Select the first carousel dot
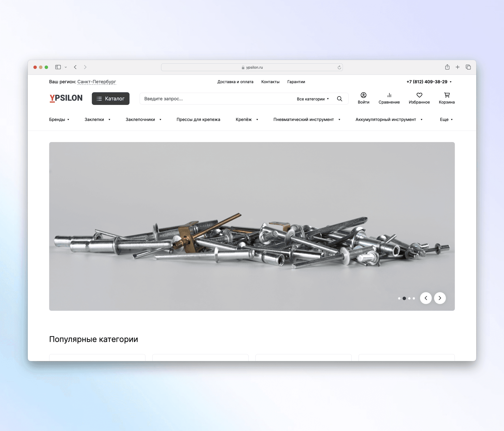504x431 pixels. click(x=399, y=298)
